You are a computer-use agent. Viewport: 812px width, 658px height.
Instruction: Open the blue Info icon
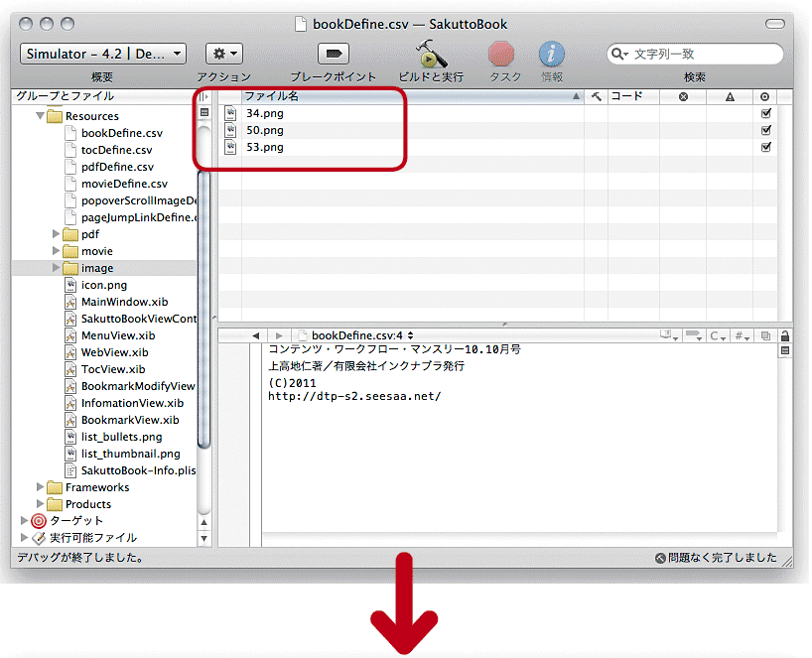552,54
